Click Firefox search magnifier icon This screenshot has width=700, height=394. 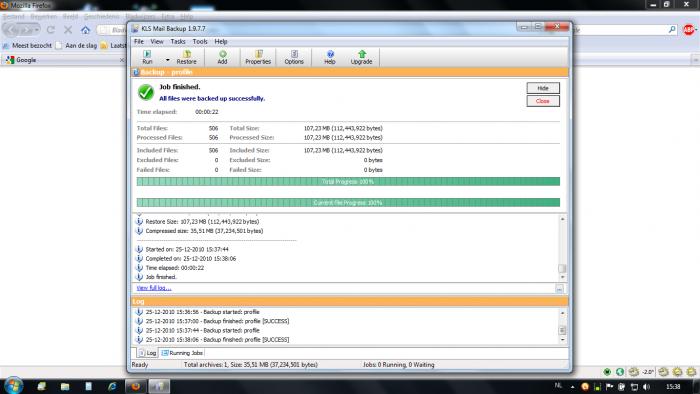pos(672,29)
